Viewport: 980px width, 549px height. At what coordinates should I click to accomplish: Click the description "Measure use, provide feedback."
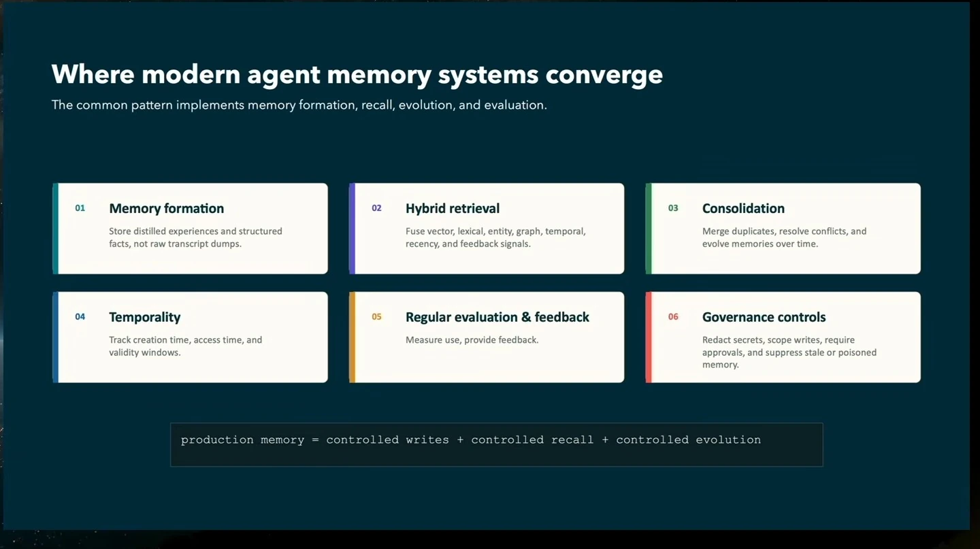tap(472, 340)
